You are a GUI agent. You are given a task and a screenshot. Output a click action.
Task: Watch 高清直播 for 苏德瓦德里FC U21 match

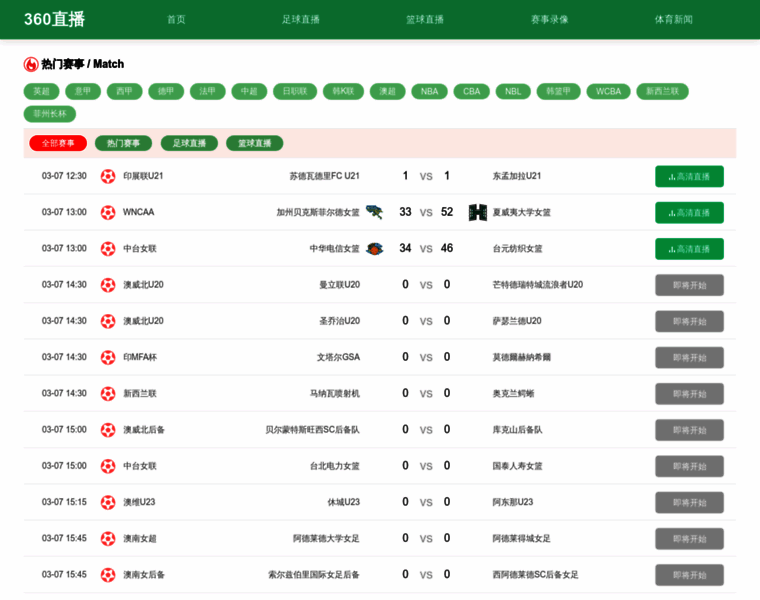[x=689, y=176]
